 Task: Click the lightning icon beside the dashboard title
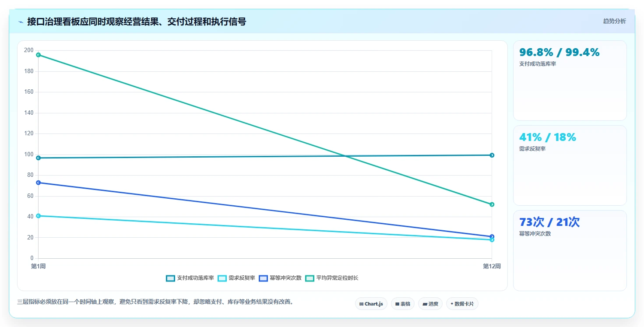(21, 21)
